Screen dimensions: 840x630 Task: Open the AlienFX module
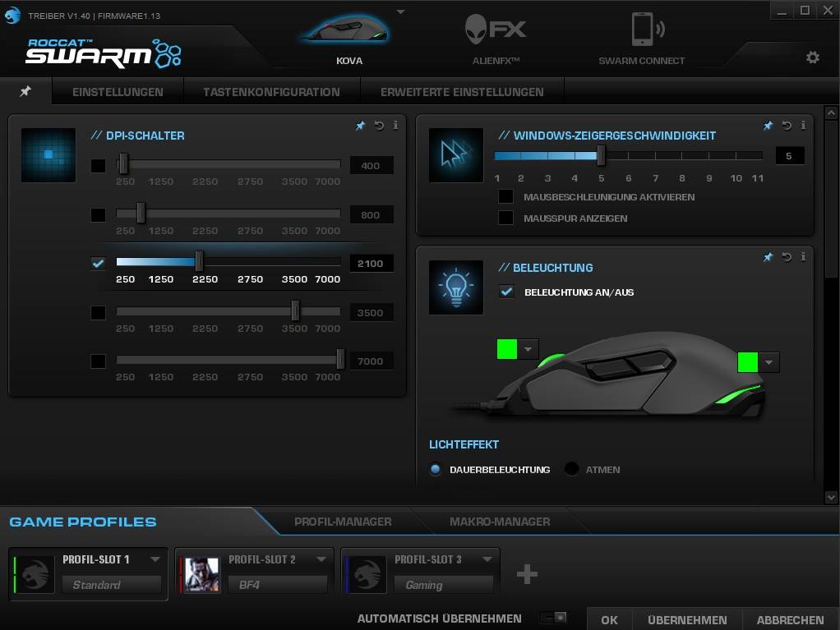[x=495, y=30]
